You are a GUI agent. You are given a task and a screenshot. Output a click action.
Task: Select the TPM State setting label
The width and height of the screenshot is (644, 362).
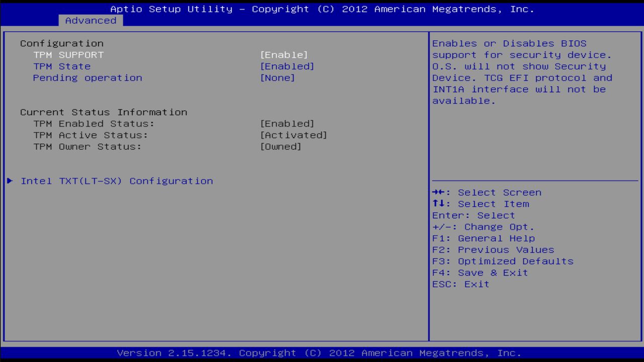coord(62,66)
